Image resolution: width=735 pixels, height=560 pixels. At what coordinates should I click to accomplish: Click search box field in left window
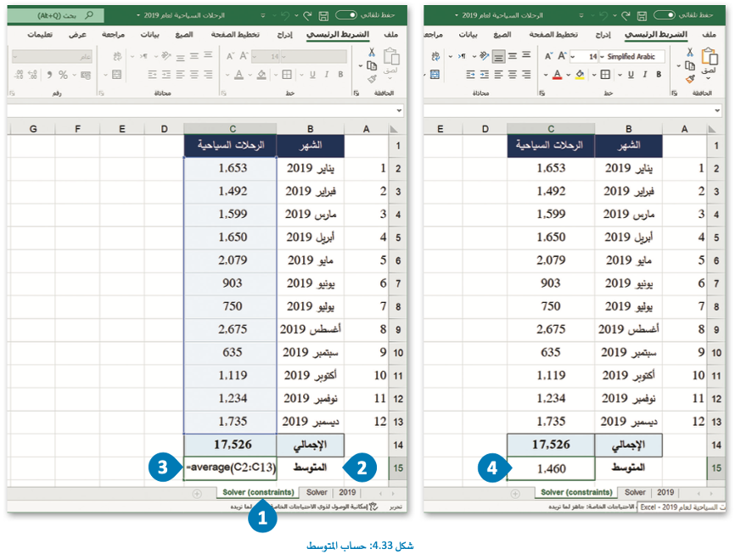pos(56,15)
